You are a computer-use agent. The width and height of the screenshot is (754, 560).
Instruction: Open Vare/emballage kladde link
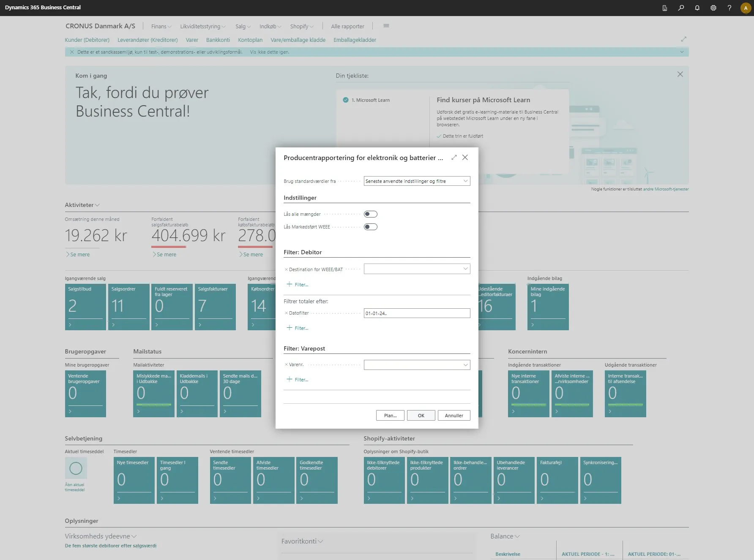(298, 40)
